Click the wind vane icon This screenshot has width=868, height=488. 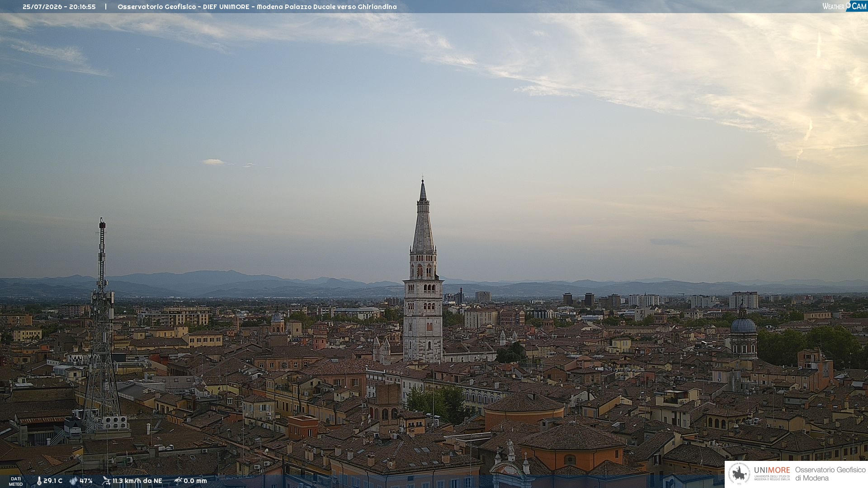[x=106, y=481]
